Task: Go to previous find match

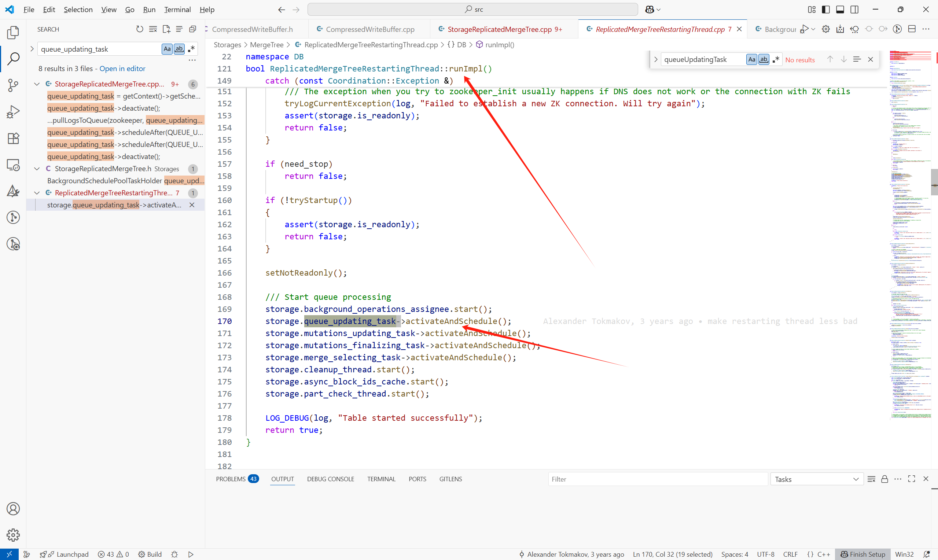Action: (830, 59)
